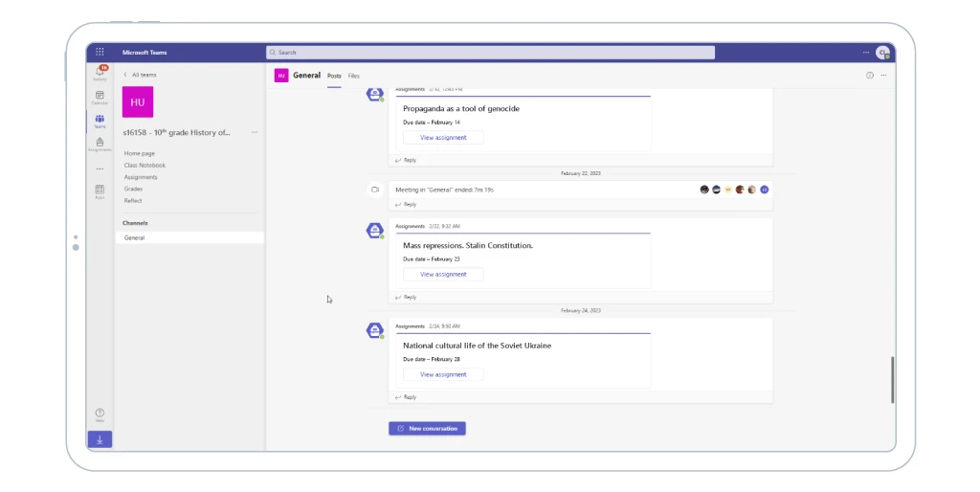Click the HU channel icon beside General
This screenshot has height=492, width=980.
pos(281,76)
